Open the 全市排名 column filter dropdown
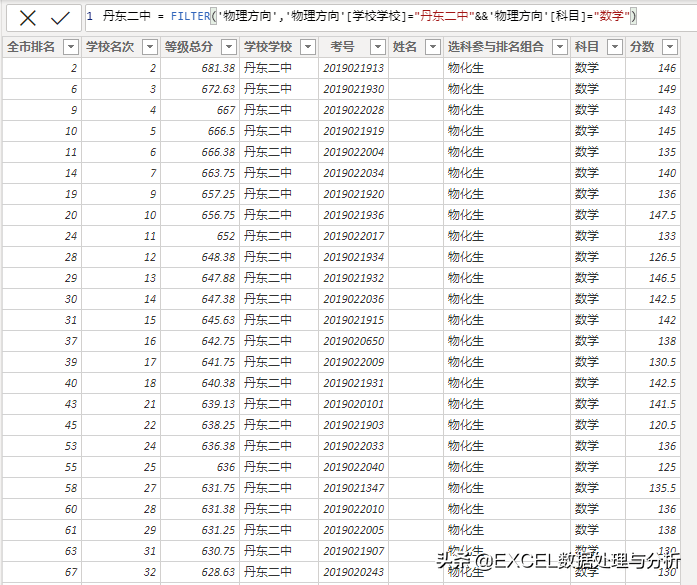697x585 pixels. tap(71, 47)
